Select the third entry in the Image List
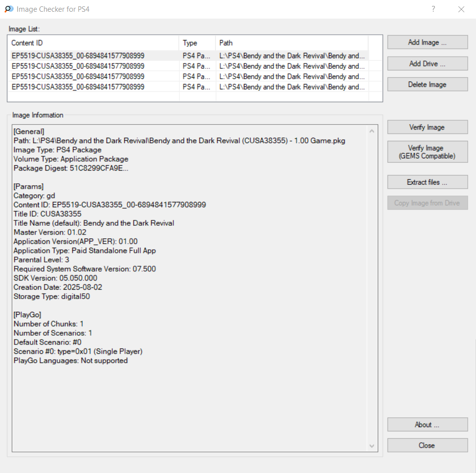 (x=78, y=76)
